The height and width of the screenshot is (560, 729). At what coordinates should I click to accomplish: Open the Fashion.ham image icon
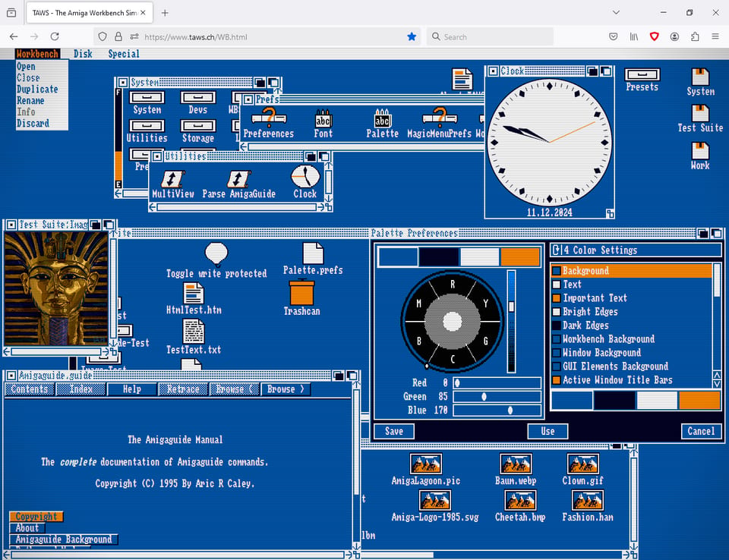point(588,506)
